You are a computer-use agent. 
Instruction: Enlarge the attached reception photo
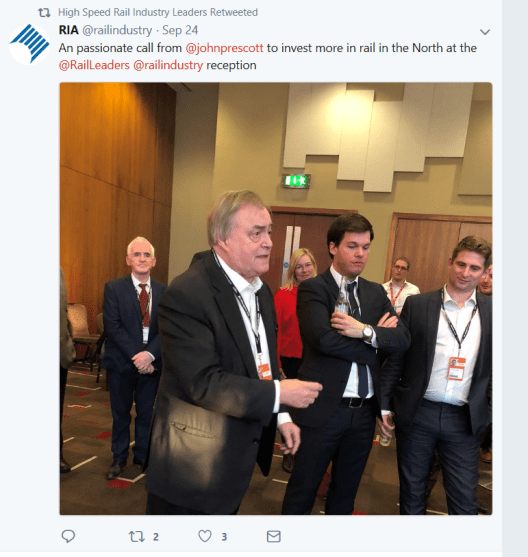pyautogui.click(x=276, y=298)
